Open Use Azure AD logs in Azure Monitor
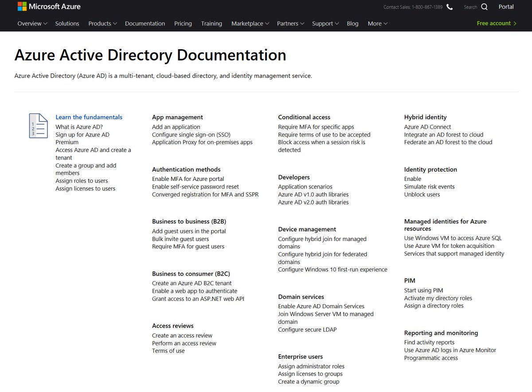Image resolution: width=532 pixels, height=392 pixels. (x=450, y=350)
